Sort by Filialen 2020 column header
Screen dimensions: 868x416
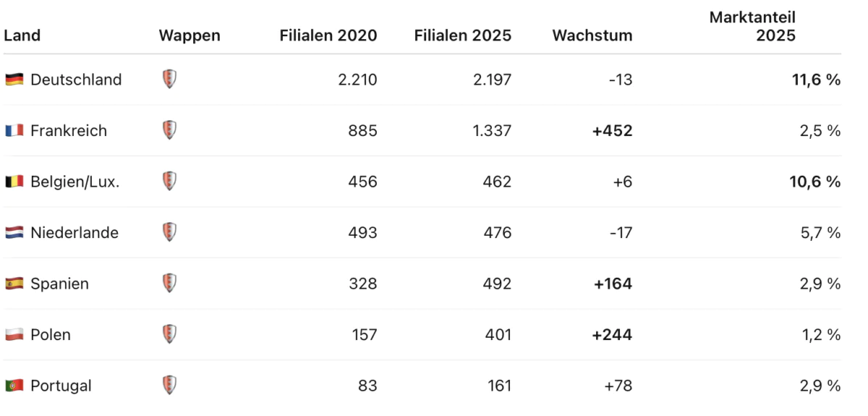pos(328,35)
